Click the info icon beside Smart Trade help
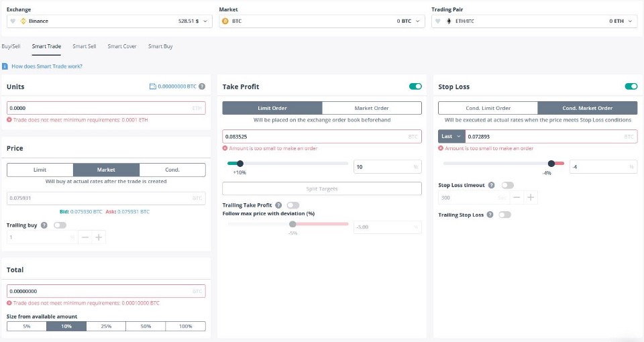Image resolution: width=644 pixels, height=342 pixels. pyautogui.click(x=5, y=66)
